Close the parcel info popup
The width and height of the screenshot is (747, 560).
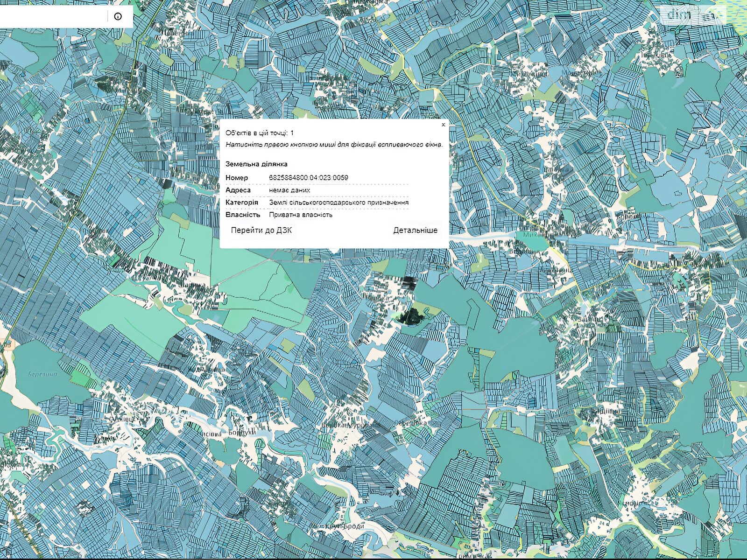pyautogui.click(x=443, y=125)
